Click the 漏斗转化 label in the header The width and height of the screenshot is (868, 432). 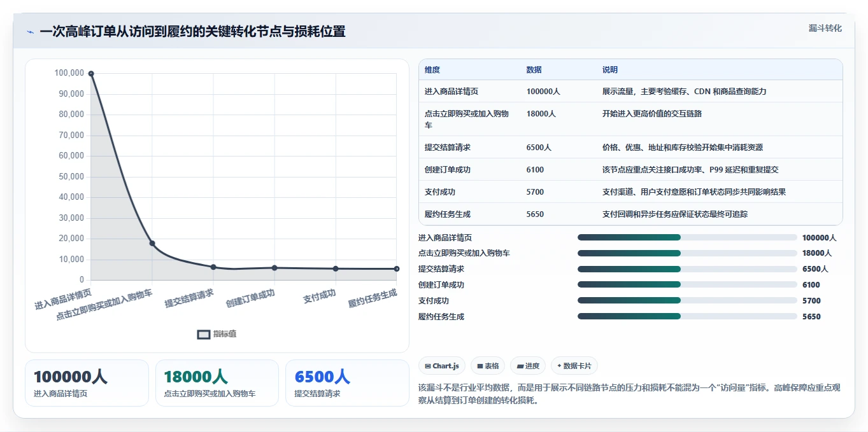point(825,28)
